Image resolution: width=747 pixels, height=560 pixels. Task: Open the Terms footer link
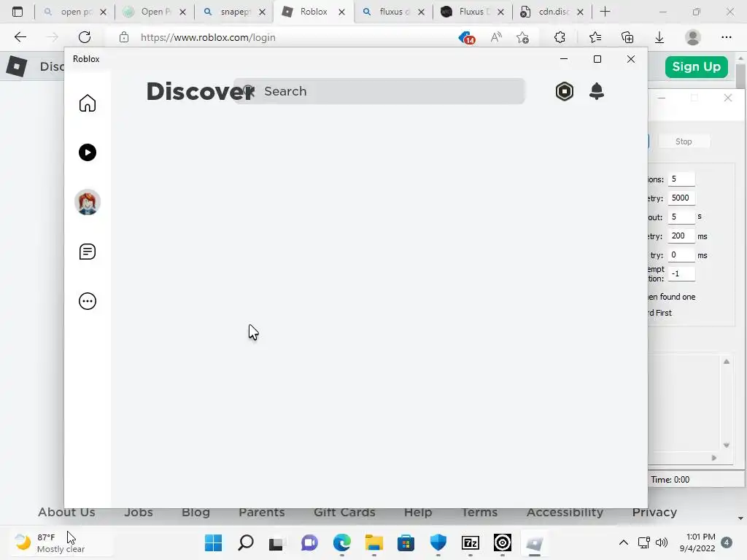479,513
